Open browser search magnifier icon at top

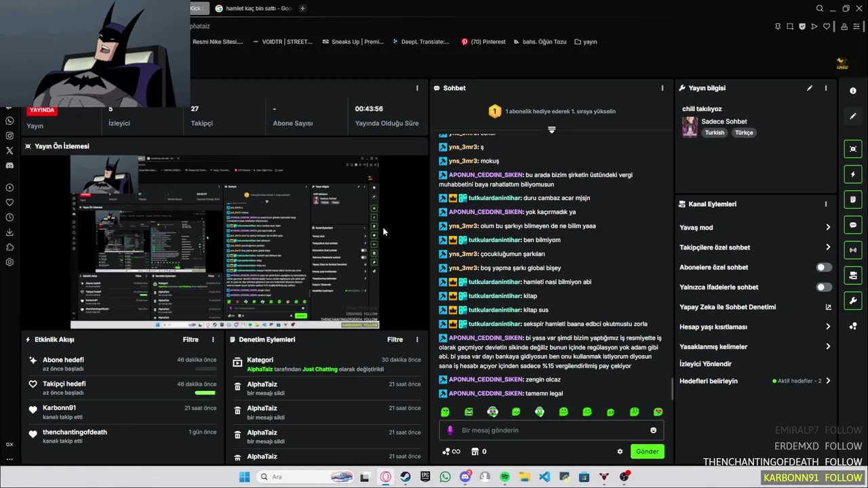pyautogui.click(x=820, y=9)
